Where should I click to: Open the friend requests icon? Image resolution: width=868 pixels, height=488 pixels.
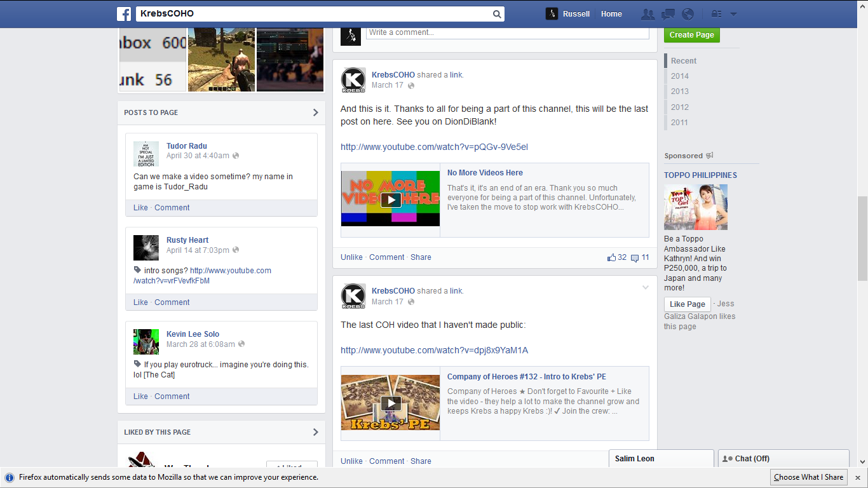point(648,14)
